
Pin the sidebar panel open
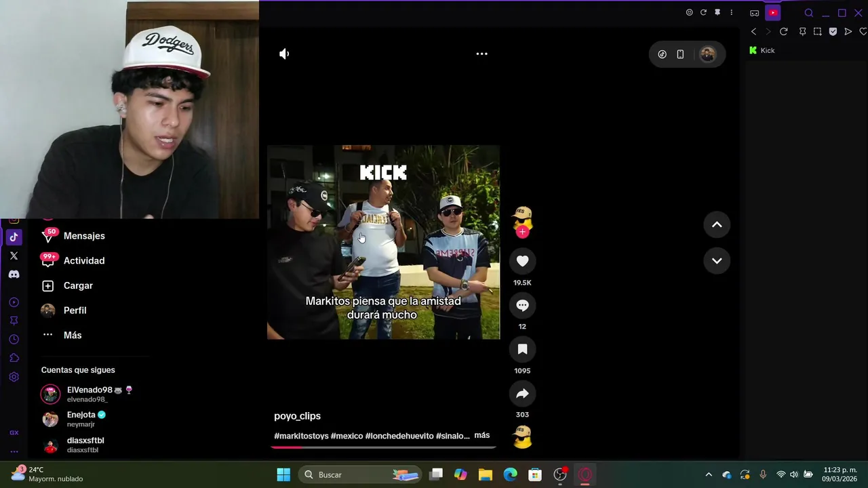pyautogui.click(x=717, y=12)
